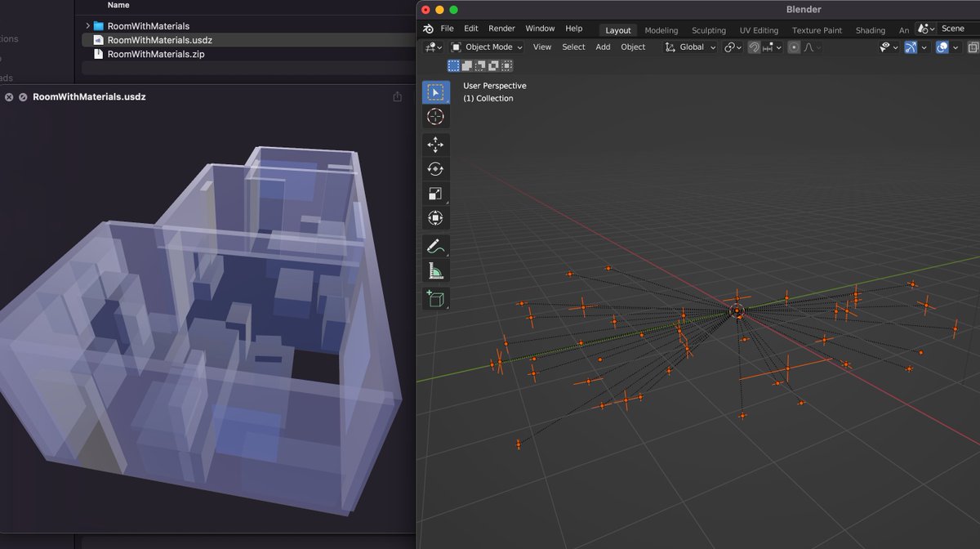Image resolution: width=980 pixels, height=549 pixels.
Task: Open the overlays options dropdown arrow
Action: click(x=956, y=47)
